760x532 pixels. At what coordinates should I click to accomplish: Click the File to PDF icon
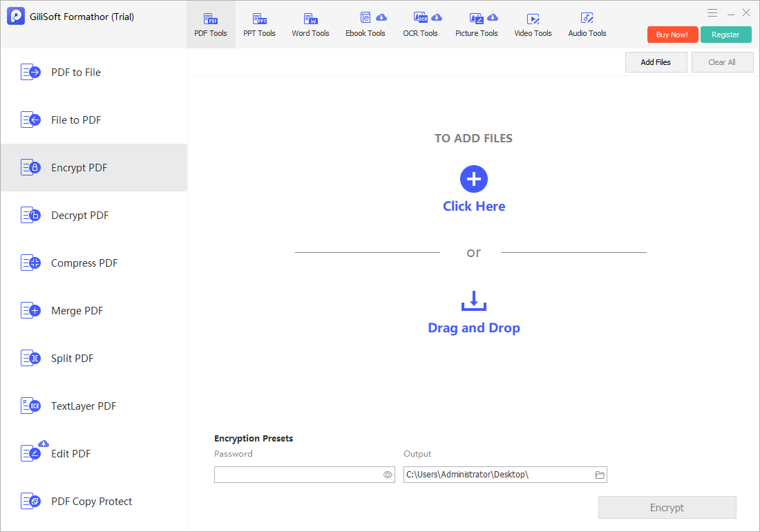(30, 120)
